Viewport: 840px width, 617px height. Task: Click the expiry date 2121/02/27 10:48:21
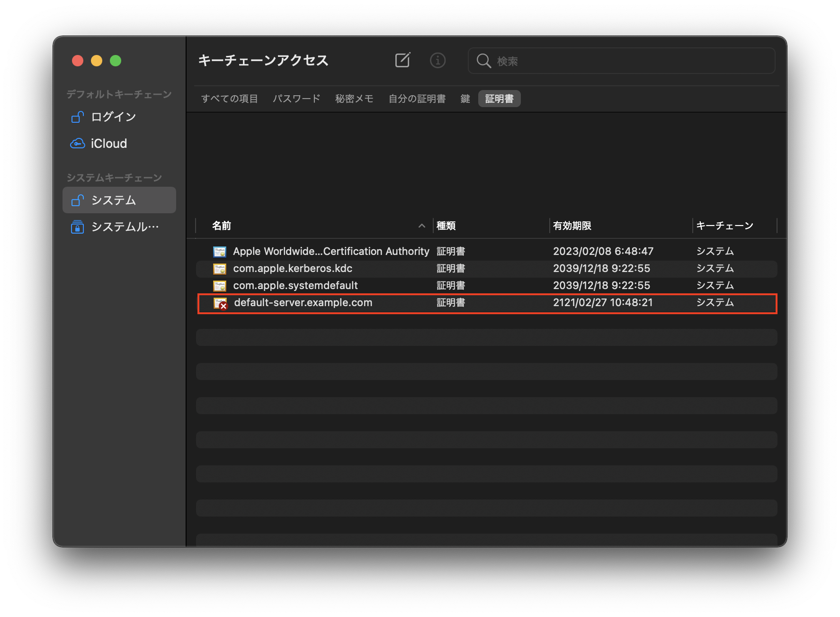(603, 302)
